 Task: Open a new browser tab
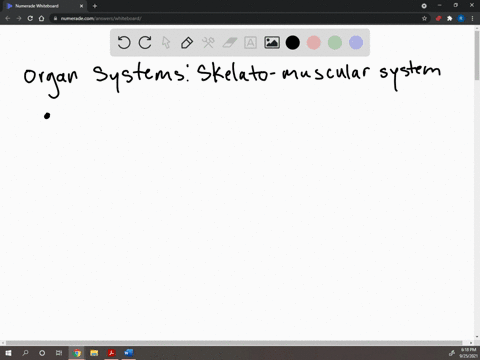coord(95,6)
